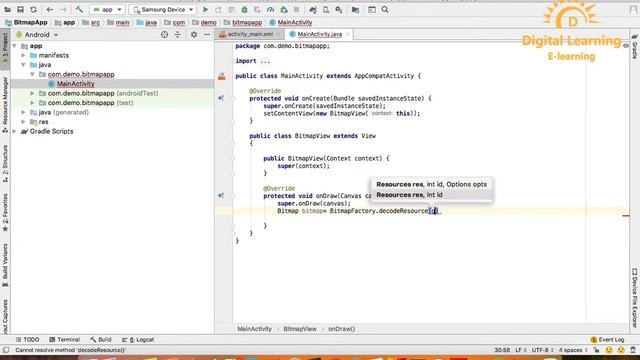Open the Project Structure icon
The width and height of the screenshot is (640, 360).
(356, 9)
